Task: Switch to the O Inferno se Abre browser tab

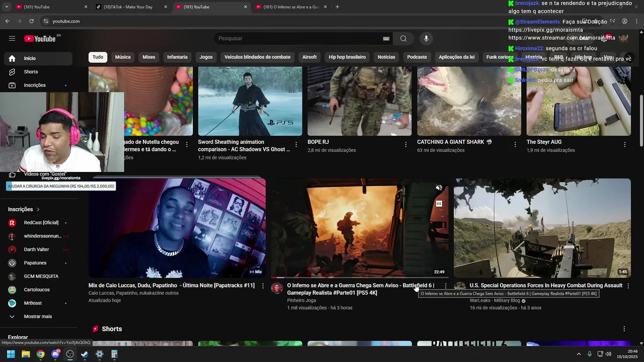Action: point(291,7)
